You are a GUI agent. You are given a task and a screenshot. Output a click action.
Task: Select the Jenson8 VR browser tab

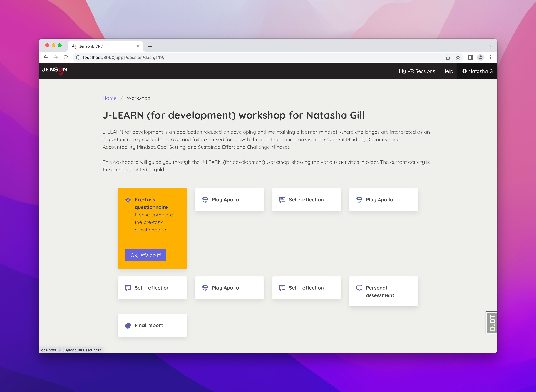tap(106, 46)
